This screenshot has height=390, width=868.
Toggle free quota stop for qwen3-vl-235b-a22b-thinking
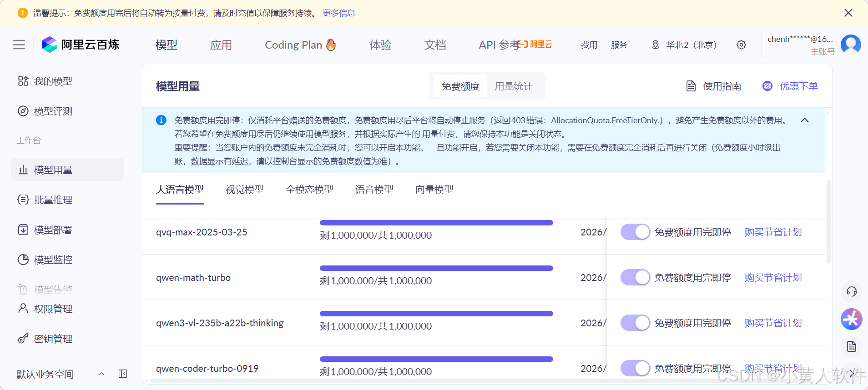pos(635,323)
